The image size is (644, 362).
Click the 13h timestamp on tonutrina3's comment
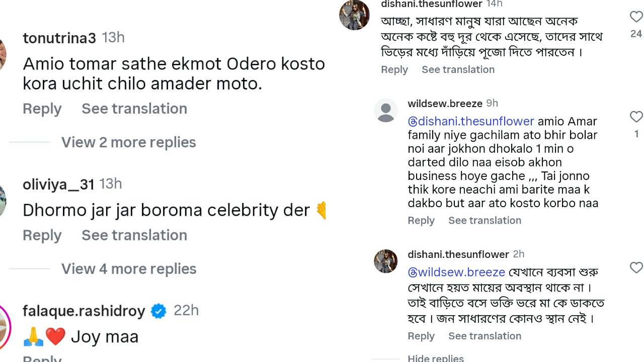point(113,37)
